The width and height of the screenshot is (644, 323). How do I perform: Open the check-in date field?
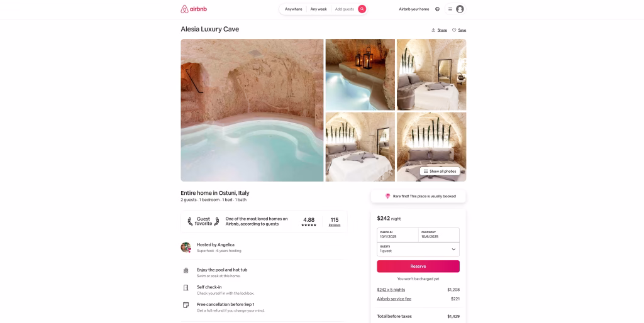click(x=397, y=235)
